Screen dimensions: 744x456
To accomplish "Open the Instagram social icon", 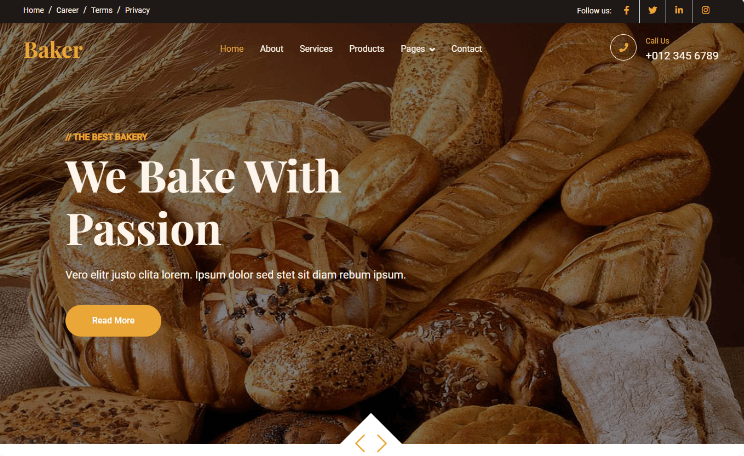I will pos(706,10).
